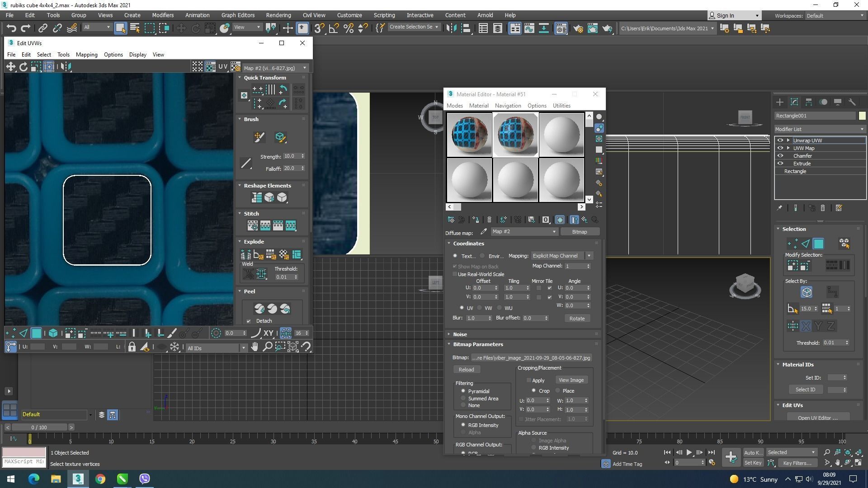
Task: Click the Play Animation button
Action: [x=689, y=452]
